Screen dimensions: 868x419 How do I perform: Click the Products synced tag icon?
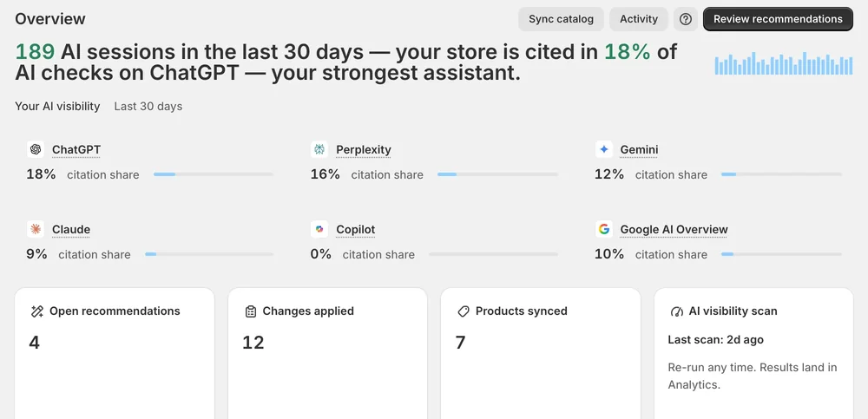coord(464,311)
